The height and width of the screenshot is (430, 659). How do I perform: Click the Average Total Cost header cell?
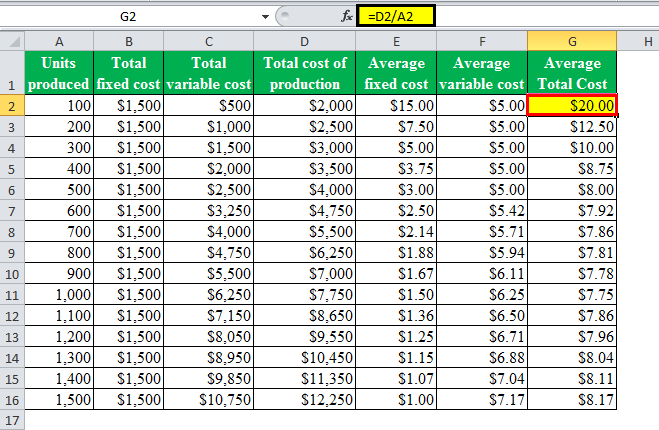click(x=572, y=73)
